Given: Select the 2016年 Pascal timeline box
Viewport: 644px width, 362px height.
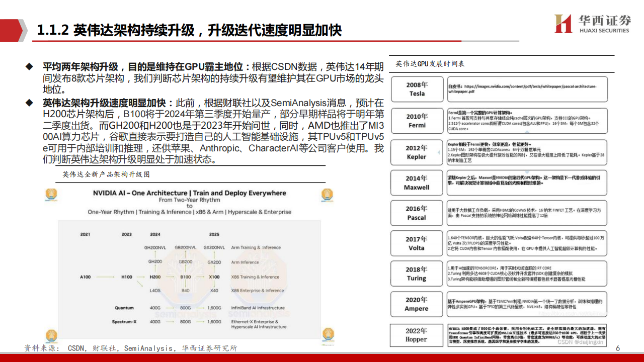Looking at the screenshot, I should [417, 213].
